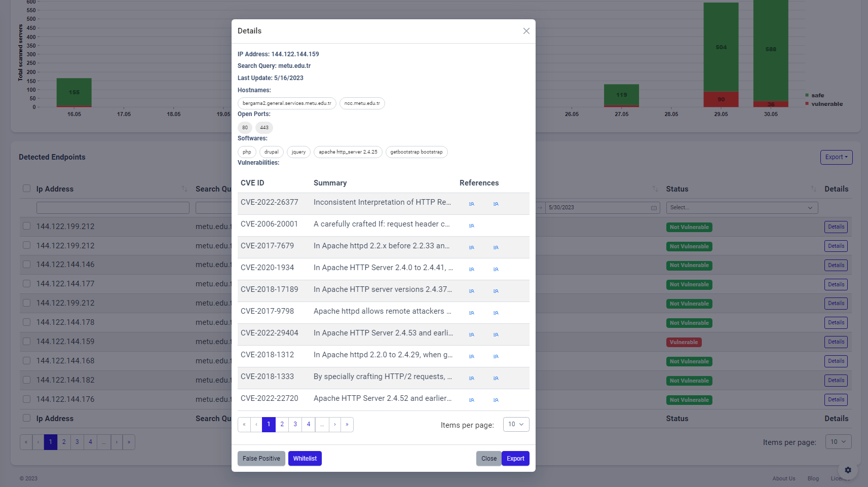This screenshot has width=868, height=487.
Task: Go to page 2 of vulnerabilities
Action: [x=282, y=424]
